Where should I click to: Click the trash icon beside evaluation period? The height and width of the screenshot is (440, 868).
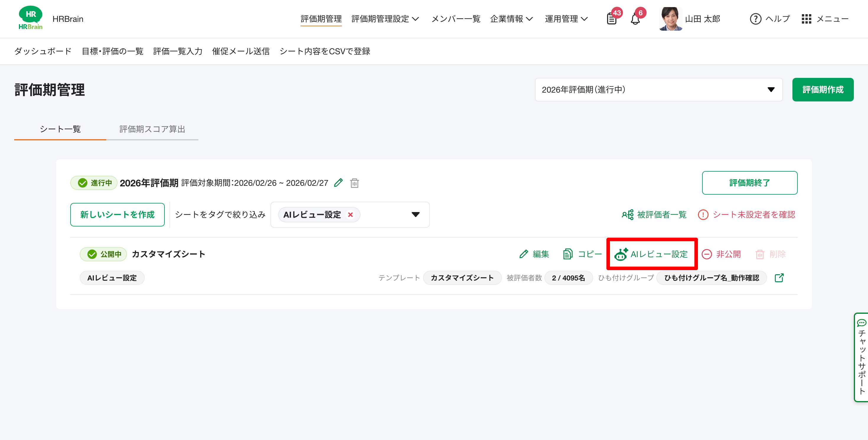(354, 183)
